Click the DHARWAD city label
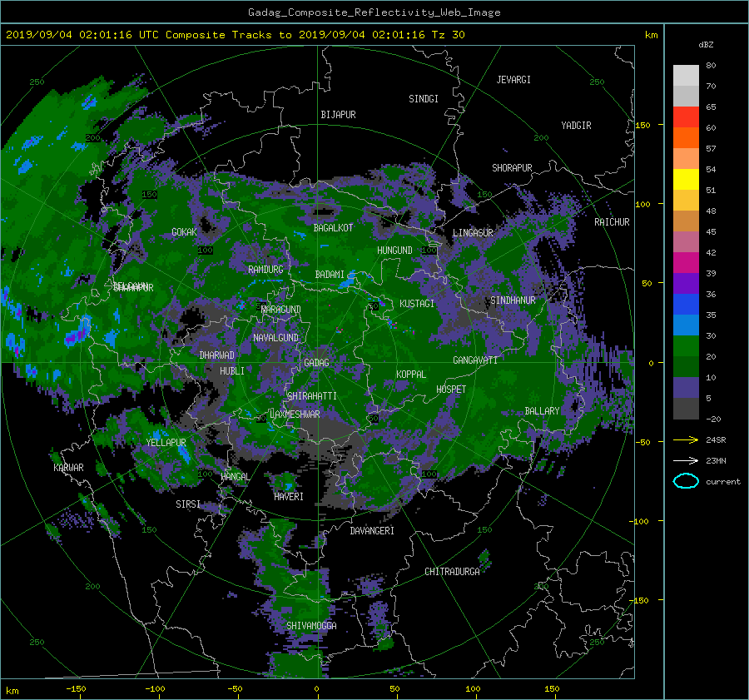 tap(217, 355)
